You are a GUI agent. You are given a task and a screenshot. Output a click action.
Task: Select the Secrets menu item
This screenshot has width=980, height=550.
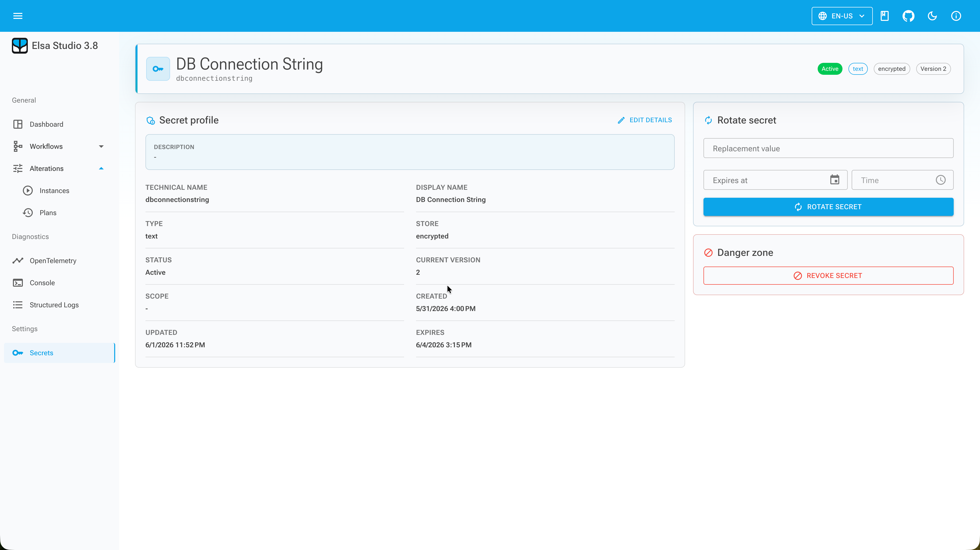tap(59, 353)
